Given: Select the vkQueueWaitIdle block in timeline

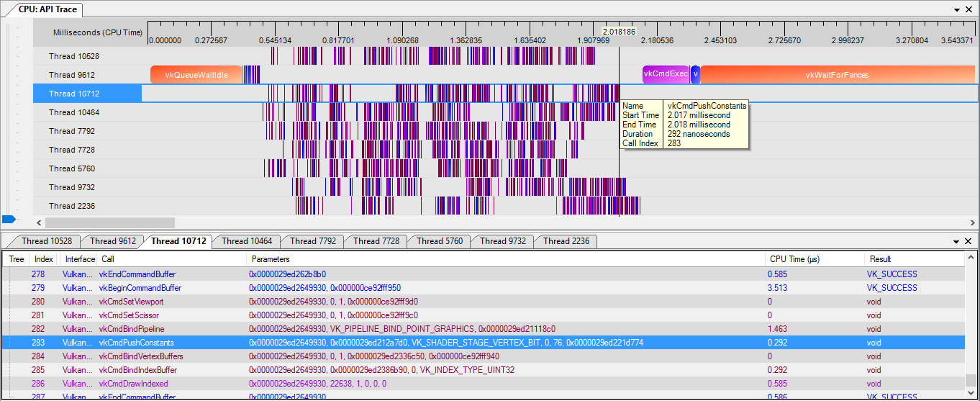Looking at the screenshot, I should [196, 75].
